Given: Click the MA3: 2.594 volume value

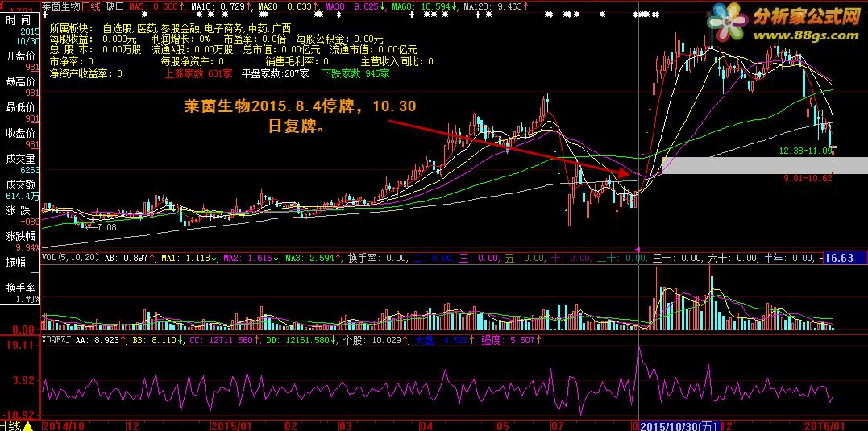Looking at the screenshot, I should click(x=314, y=257).
